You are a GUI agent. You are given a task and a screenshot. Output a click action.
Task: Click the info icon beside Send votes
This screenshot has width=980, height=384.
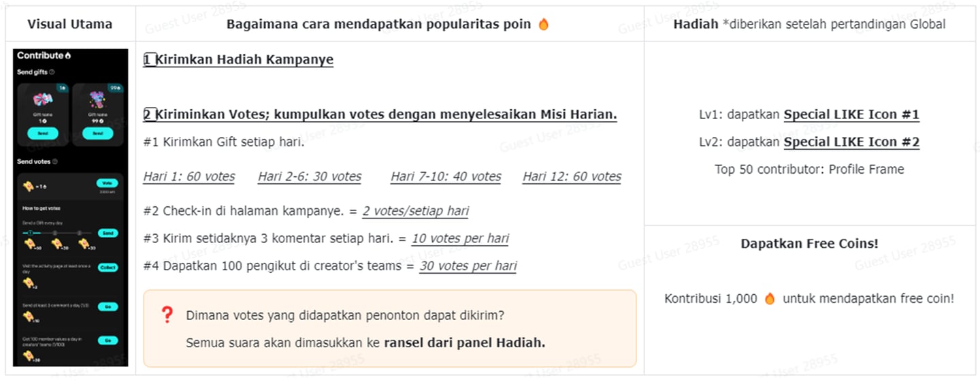pyautogui.click(x=54, y=161)
